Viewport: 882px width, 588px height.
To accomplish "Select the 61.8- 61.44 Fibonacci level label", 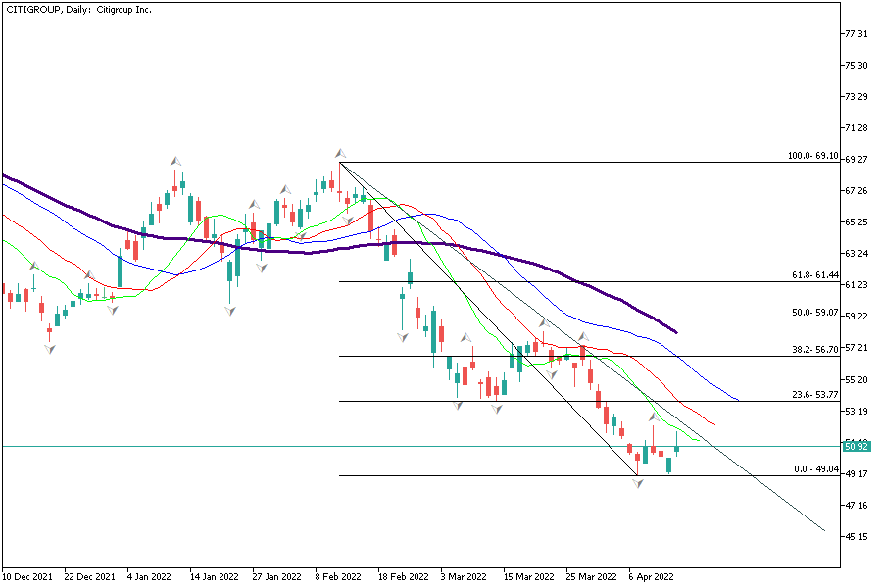I will coord(812,276).
